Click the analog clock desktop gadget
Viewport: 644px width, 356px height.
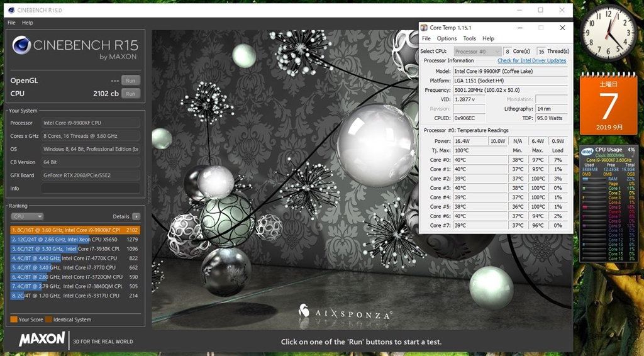(x=608, y=34)
